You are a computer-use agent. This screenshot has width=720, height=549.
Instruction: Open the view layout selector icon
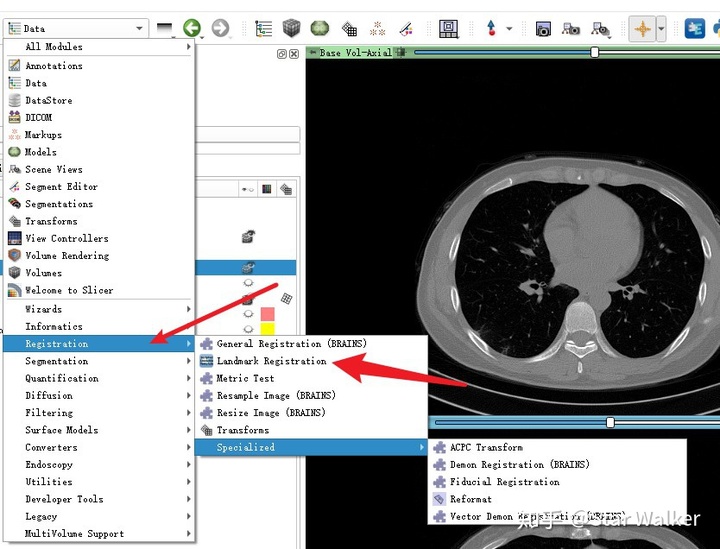point(449,28)
